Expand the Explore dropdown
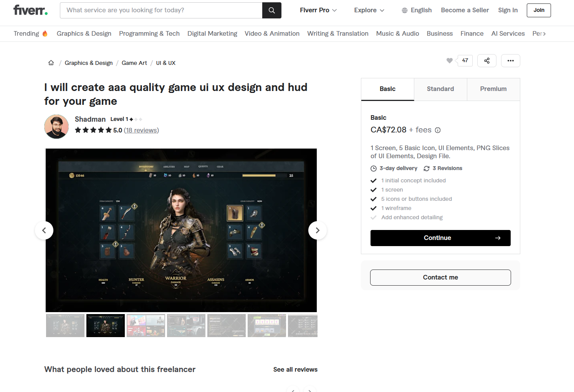574x392 pixels. (369, 10)
